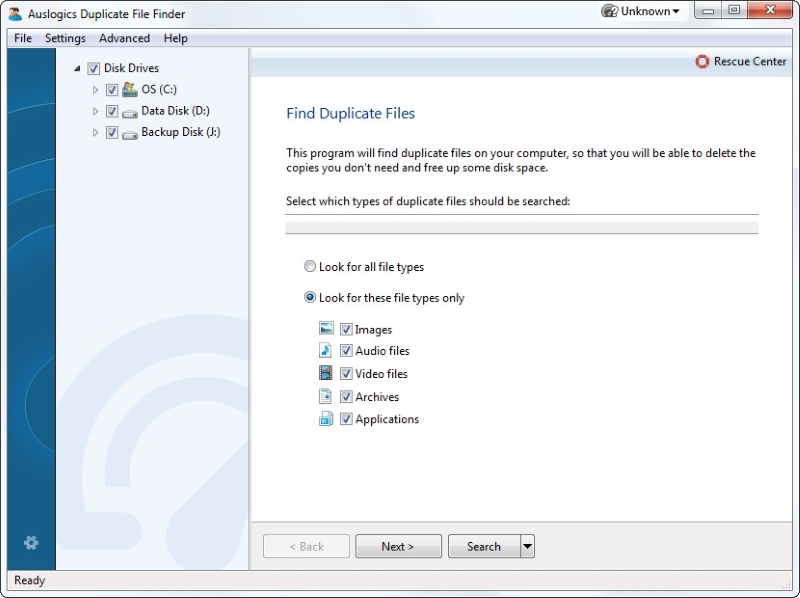Screen dimensions: 800x598
Task: Select the Disk Drives tree label
Action: [131, 68]
